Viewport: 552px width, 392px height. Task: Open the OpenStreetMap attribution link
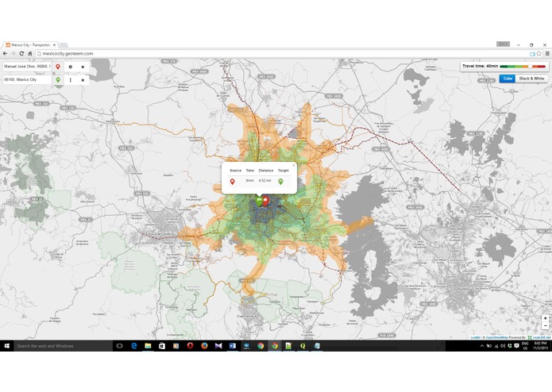click(x=496, y=337)
